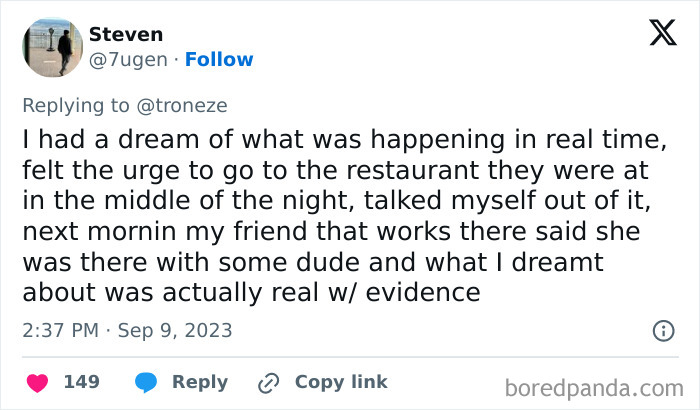Click the X logo icon

coord(656,34)
